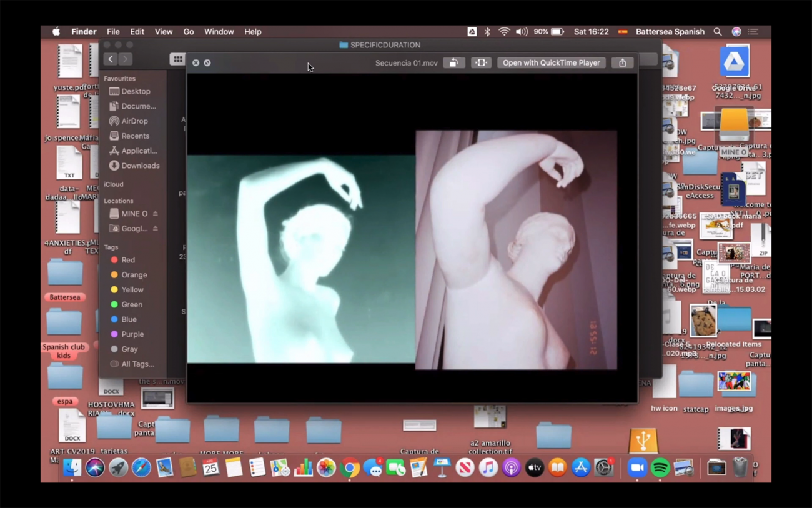Viewport: 812px width, 508px height.
Task: Open the Window menu
Action: [x=219, y=32]
